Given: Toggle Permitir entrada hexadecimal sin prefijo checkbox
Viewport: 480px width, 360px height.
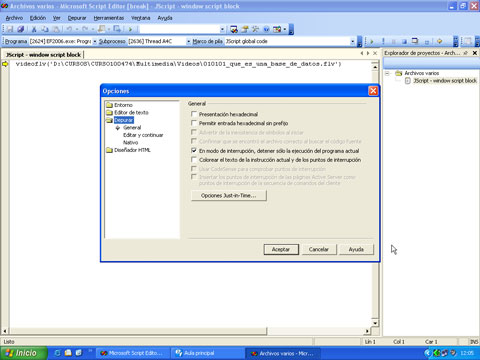Looking at the screenshot, I should 194,123.
